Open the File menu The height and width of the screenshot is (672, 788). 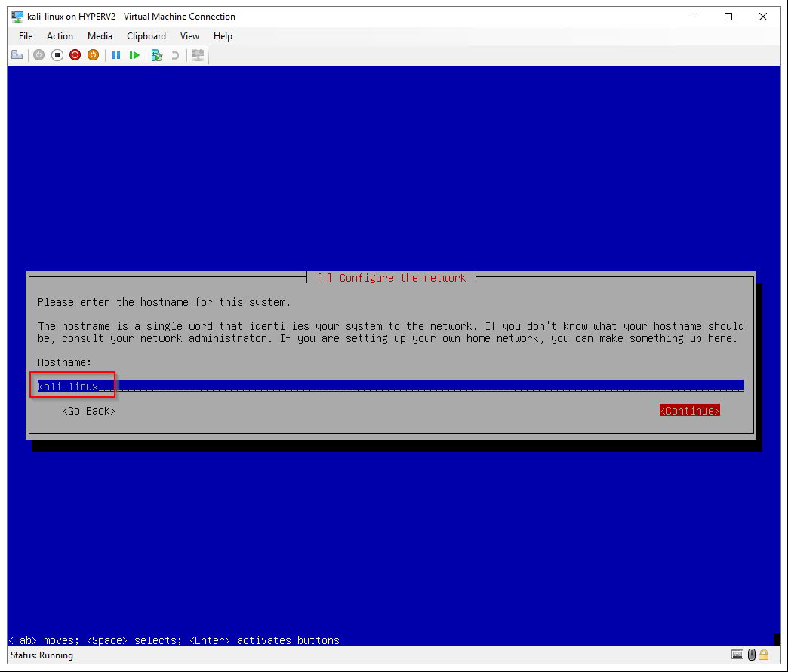tap(26, 36)
